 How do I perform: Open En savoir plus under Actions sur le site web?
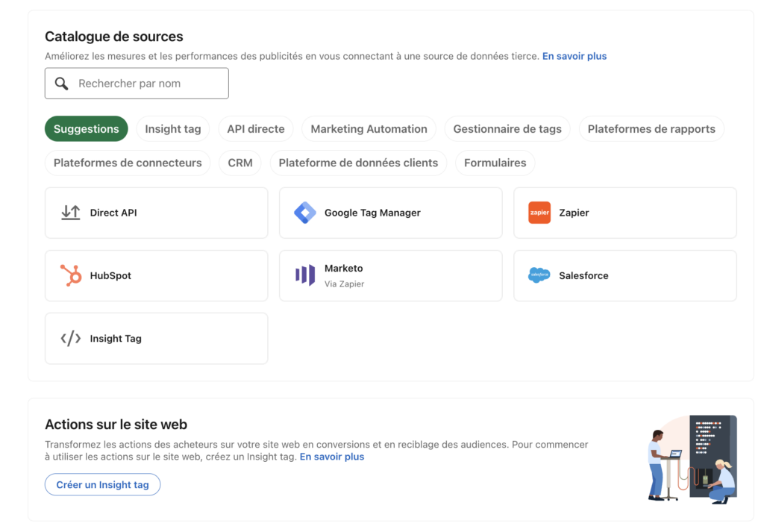331,457
